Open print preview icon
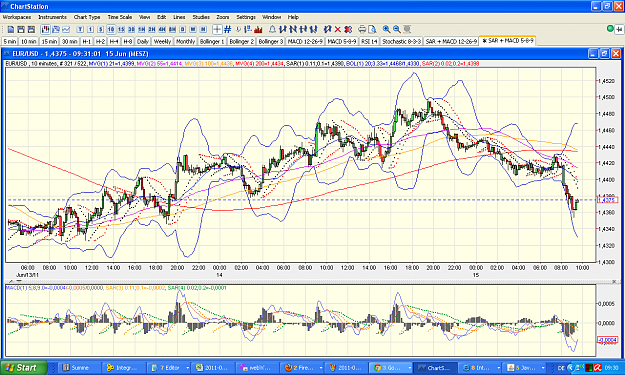625x375 pixels. 372,29
